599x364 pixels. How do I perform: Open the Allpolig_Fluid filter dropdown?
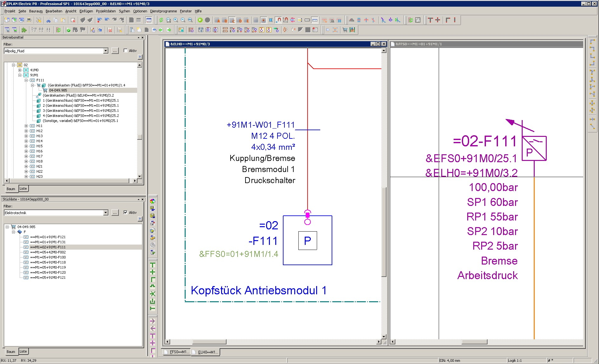(x=105, y=51)
